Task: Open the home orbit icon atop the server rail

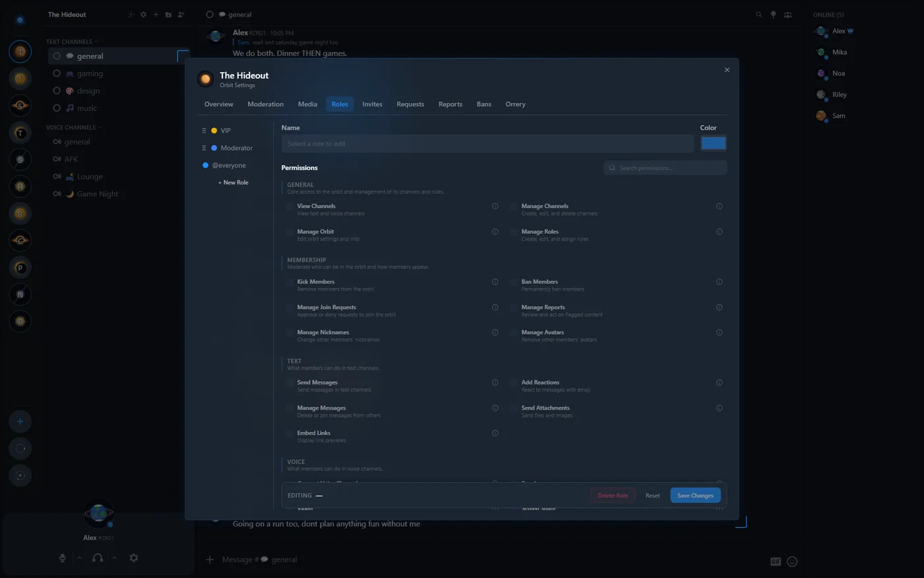Action: coord(20,20)
